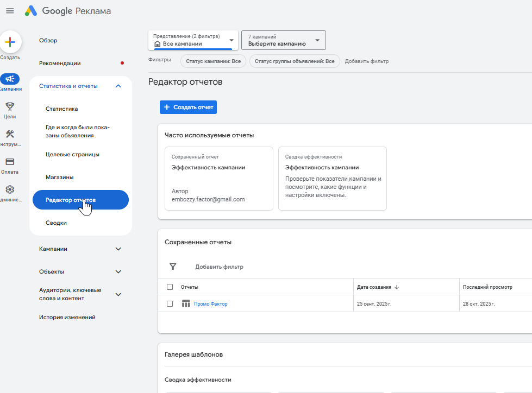
Task: Open Tools wrench icon
Action: (x=10, y=134)
